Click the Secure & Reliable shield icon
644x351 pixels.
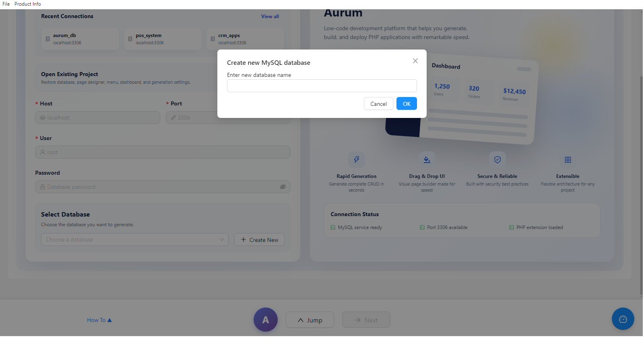497,160
